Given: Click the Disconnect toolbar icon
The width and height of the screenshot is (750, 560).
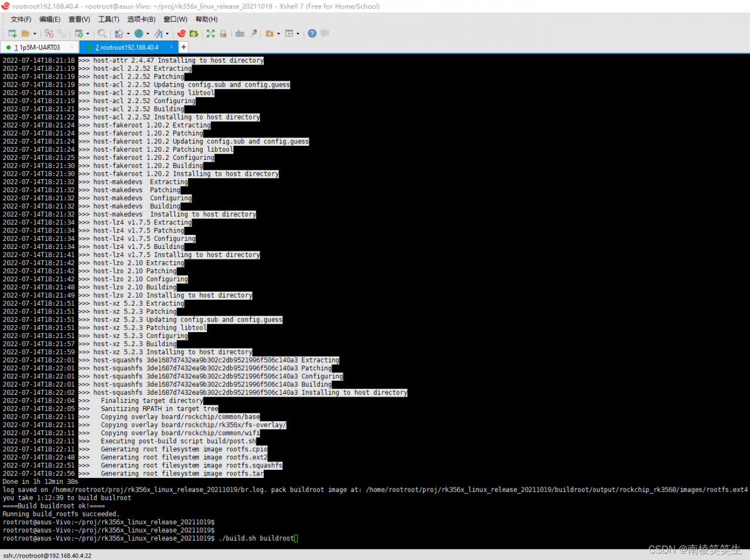Looking at the screenshot, I should (x=49, y=33).
